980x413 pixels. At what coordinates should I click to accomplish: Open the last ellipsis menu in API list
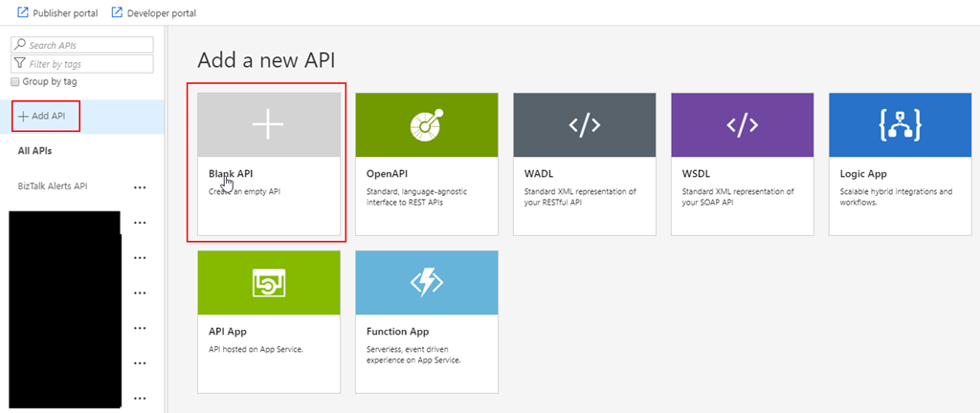(x=140, y=399)
